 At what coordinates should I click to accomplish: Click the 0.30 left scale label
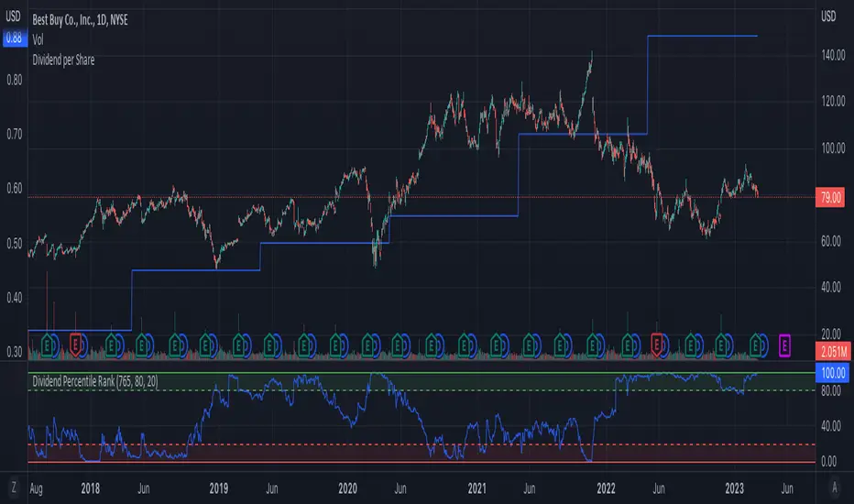coord(15,352)
